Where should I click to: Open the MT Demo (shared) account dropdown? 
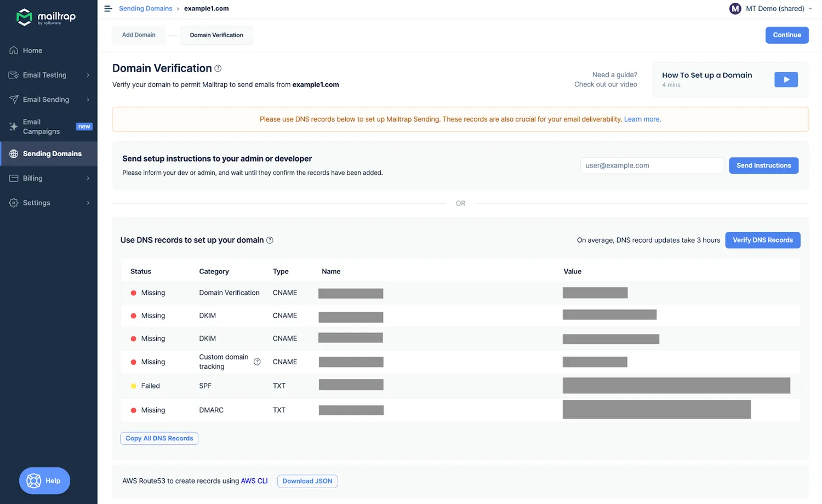[x=771, y=9]
